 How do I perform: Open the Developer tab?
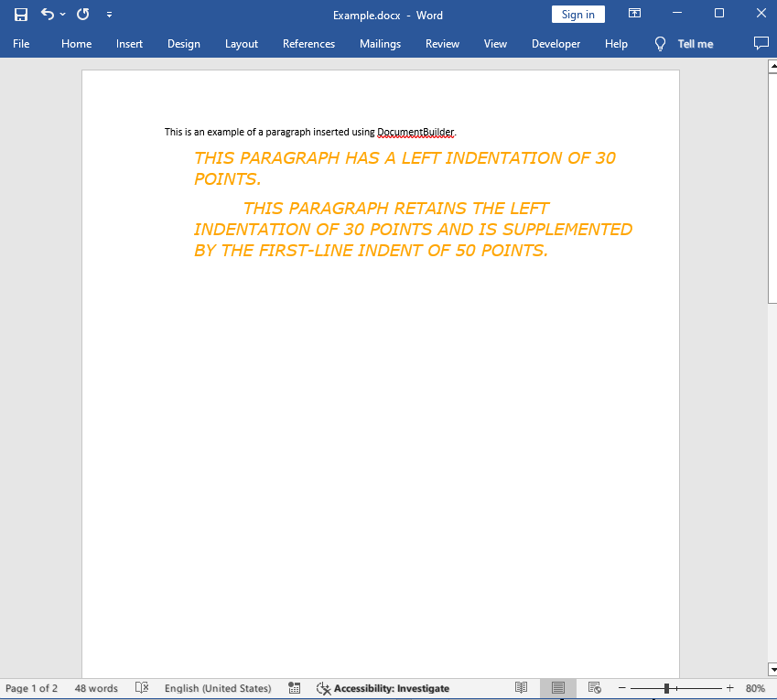556,44
